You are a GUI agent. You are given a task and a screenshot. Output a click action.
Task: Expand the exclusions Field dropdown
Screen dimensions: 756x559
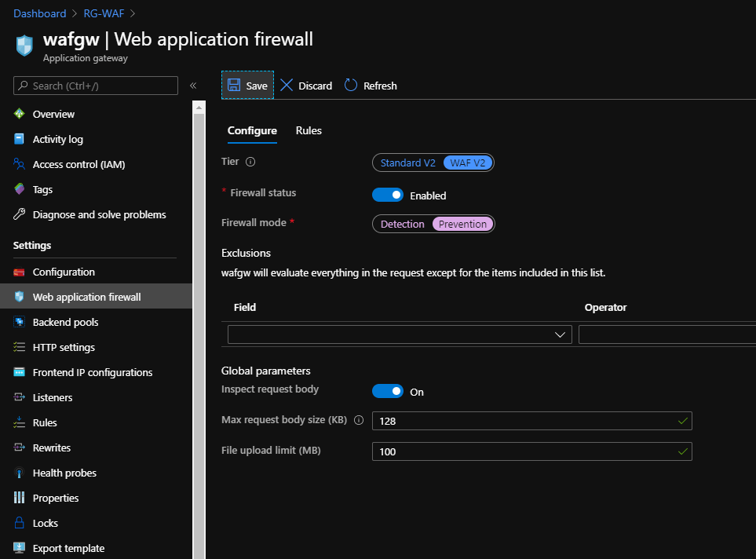400,334
